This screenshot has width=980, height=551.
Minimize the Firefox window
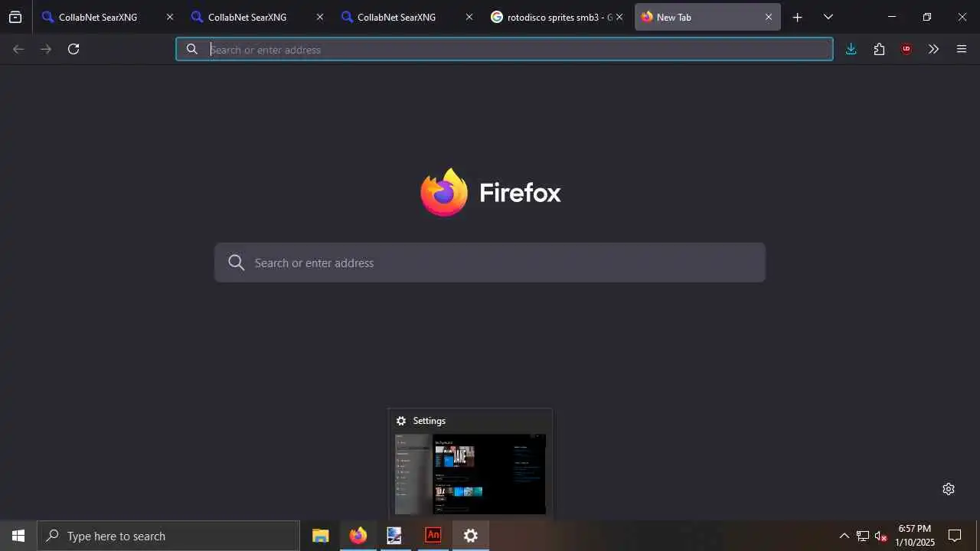click(892, 17)
